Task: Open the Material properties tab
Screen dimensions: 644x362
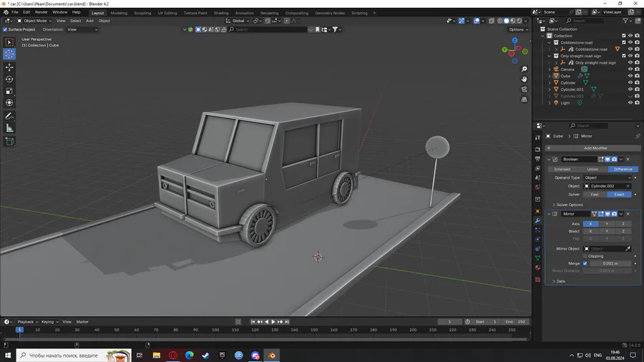Action: pyautogui.click(x=537, y=268)
